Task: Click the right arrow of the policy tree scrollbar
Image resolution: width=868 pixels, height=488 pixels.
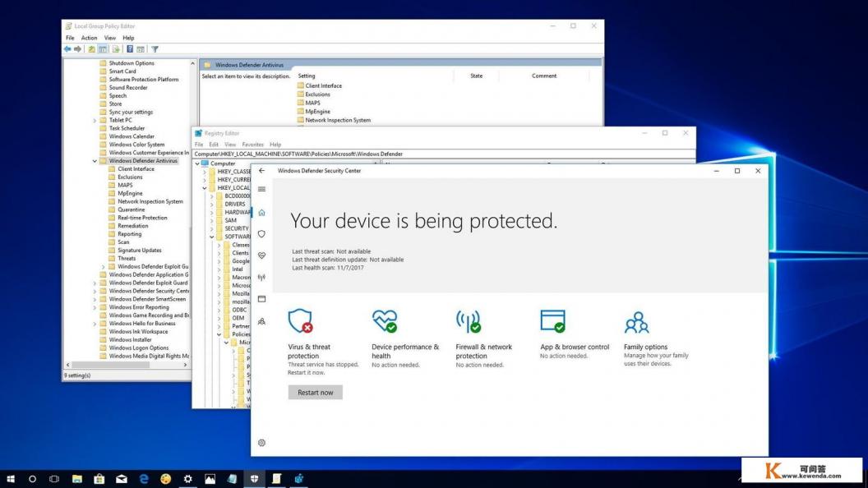Action: click(x=186, y=365)
